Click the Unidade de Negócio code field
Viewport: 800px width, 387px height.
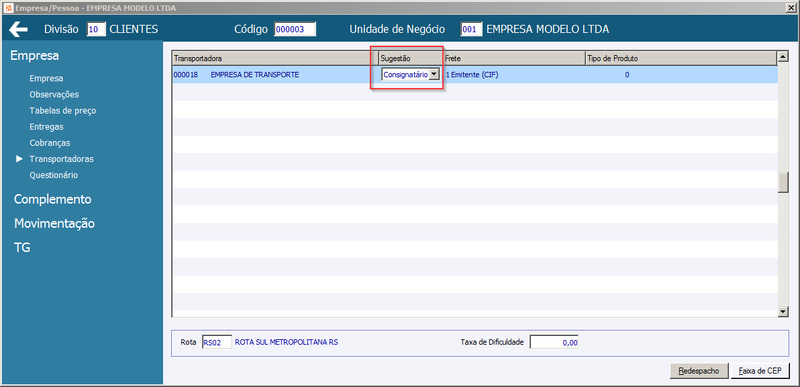(x=471, y=30)
